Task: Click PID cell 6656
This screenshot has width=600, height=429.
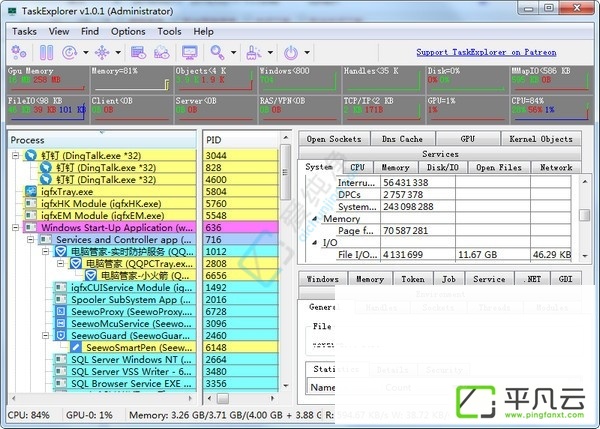Action: [x=241, y=276]
